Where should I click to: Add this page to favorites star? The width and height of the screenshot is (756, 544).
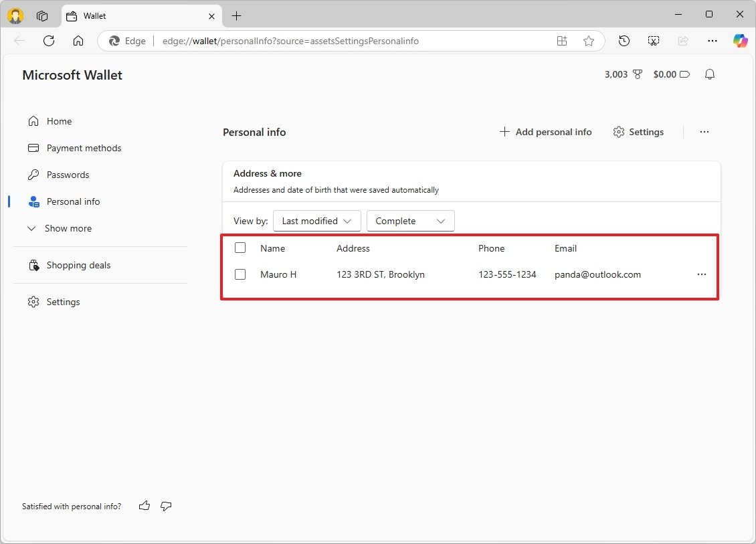(x=588, y=41)
